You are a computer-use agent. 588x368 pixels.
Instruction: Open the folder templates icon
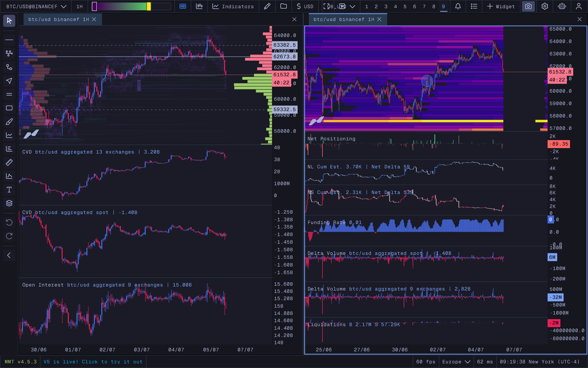[x=283, y=6]
